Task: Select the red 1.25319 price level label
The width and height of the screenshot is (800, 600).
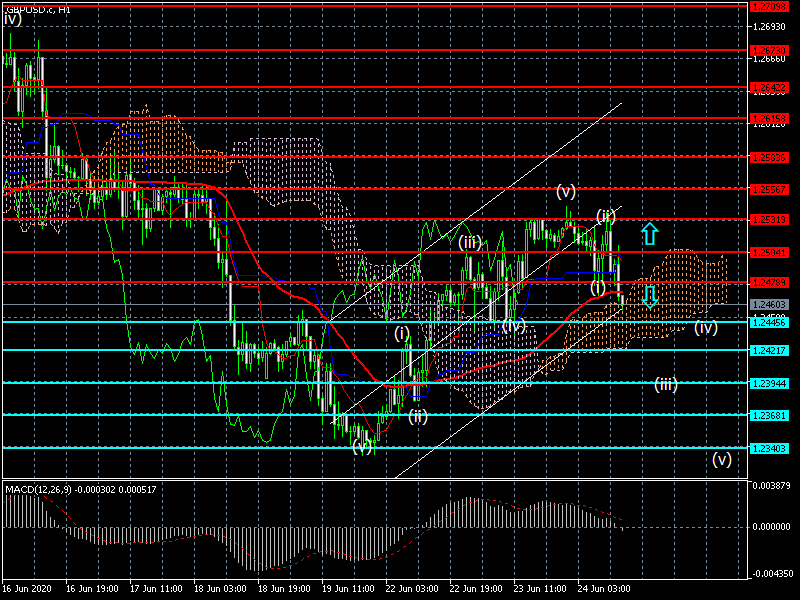Action: (769, 220)
